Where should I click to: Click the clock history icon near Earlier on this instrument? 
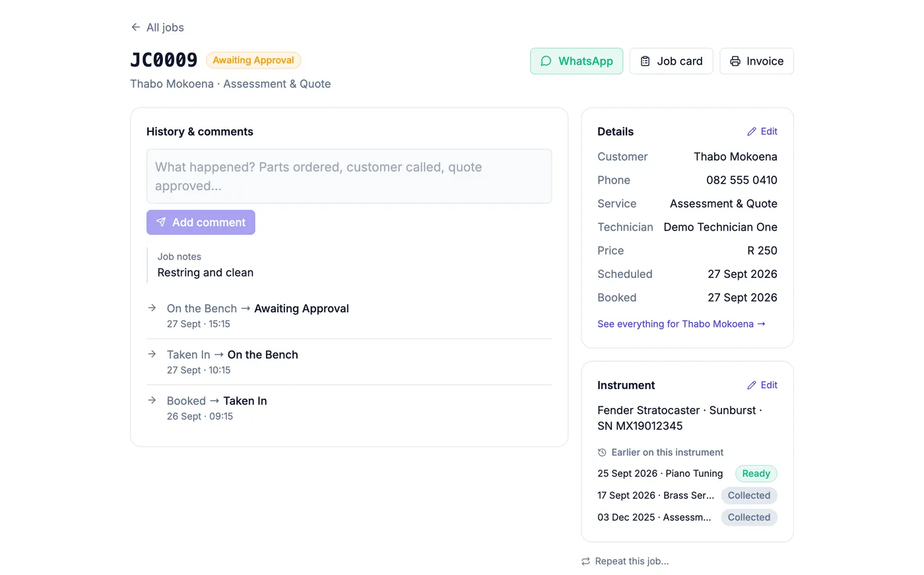point(602,452)
